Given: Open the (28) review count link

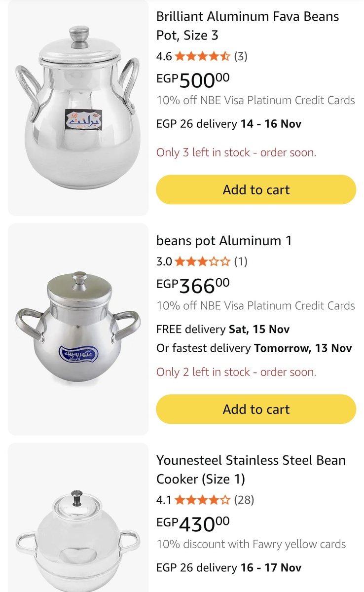Looking at the screenshot, I should (244, 500).
